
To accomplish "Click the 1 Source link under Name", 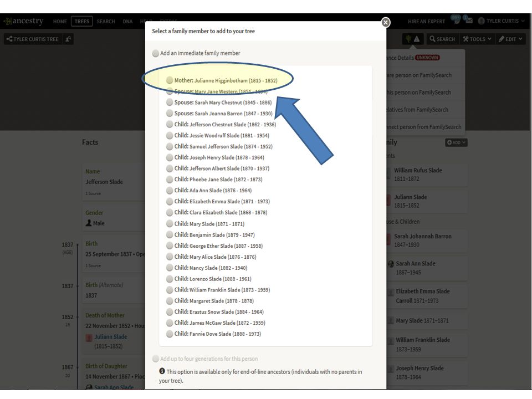I will point(93,193).
